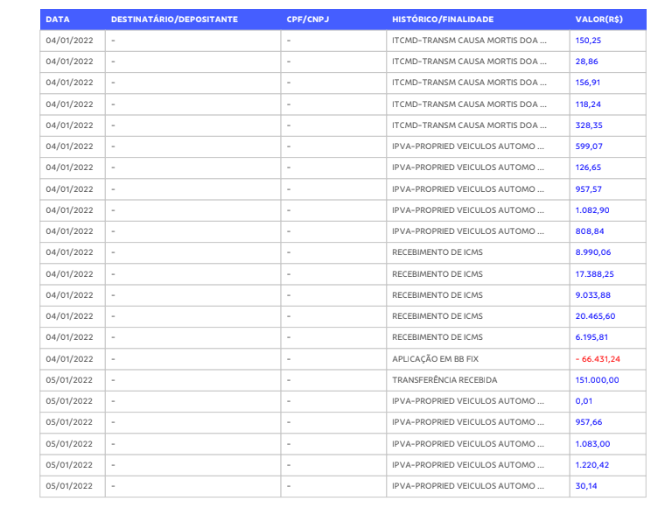Click the 04/01/2022 date in the - 66.431,24 row
Viewport: 670px width, 506px height.
click(x=69, y=359)
